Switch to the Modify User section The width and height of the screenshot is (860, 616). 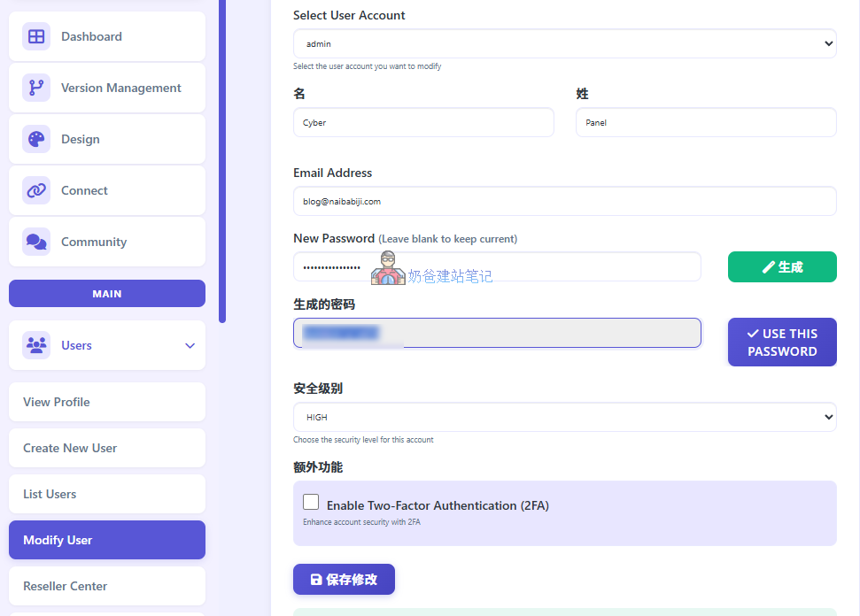pos(106,540)
